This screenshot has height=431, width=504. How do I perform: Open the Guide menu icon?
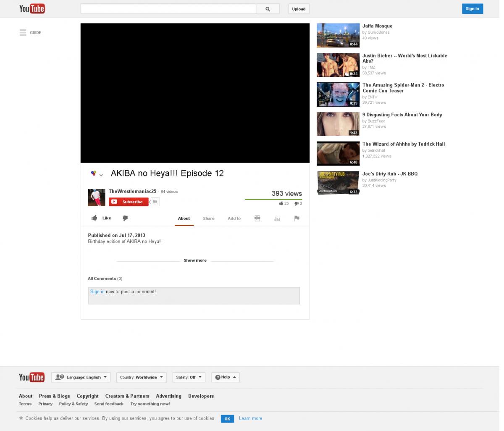tap(23, 32)
